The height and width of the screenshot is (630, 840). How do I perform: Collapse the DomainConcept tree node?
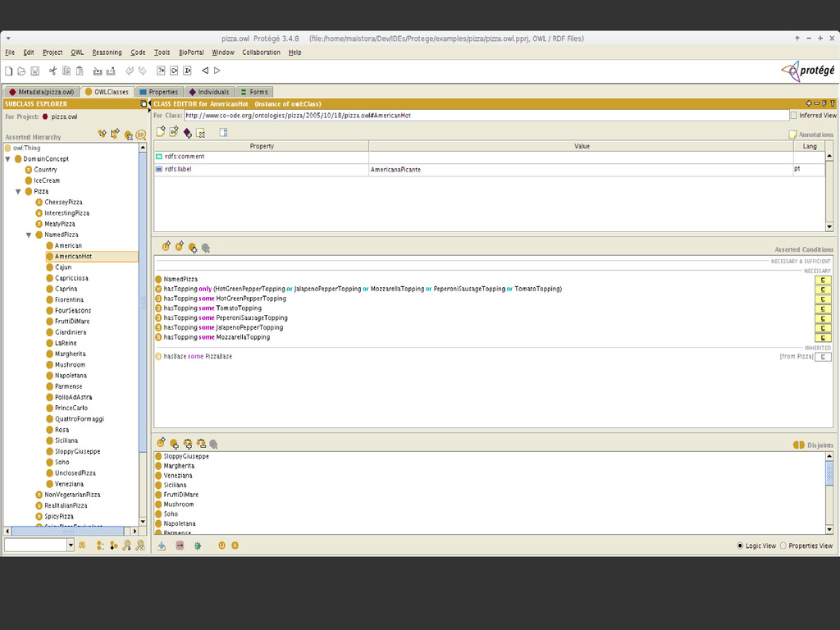(x=7, y=159)
